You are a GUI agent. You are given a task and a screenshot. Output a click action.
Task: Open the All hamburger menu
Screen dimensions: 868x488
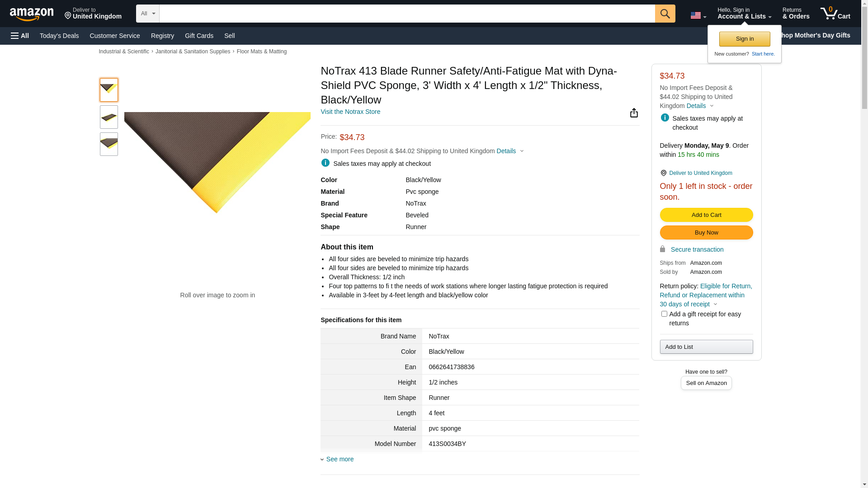point(20,36)
